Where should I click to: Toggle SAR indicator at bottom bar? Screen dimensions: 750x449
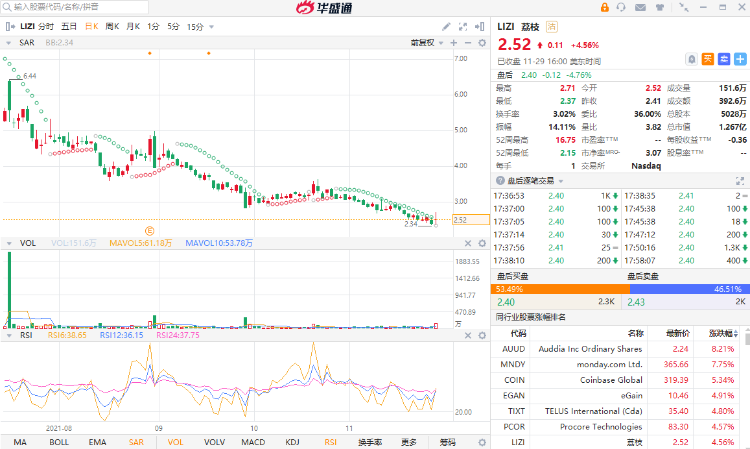[136, 442]
